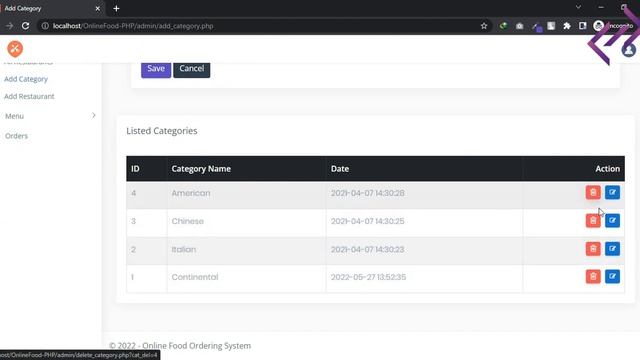Viewport: 640px width, 360px height.
Task: Delete the Continental category
Action: (593, 277)
